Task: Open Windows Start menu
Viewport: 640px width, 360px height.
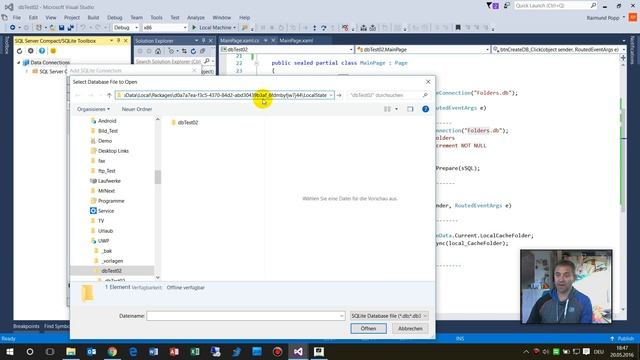Action: click(x=9, y=351)
